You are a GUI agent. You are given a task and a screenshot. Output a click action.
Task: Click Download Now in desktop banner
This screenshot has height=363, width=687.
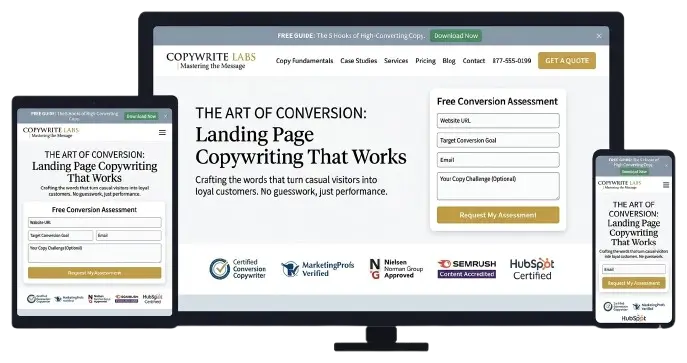point(456,36)
